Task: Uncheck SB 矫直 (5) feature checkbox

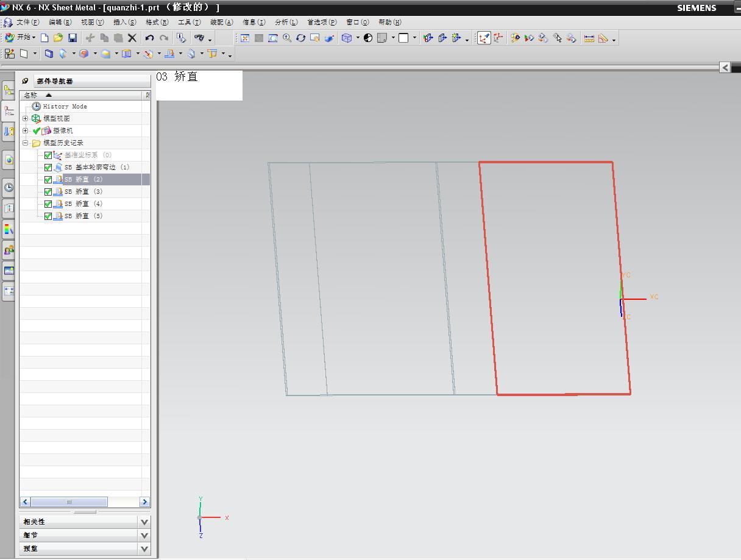Action: tap(48, 216)
